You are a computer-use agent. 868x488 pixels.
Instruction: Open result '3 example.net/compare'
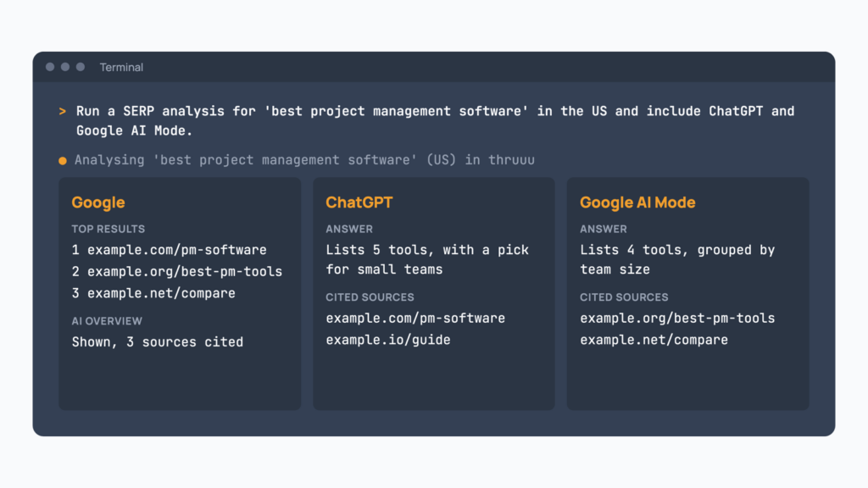(x=153, y=293)
